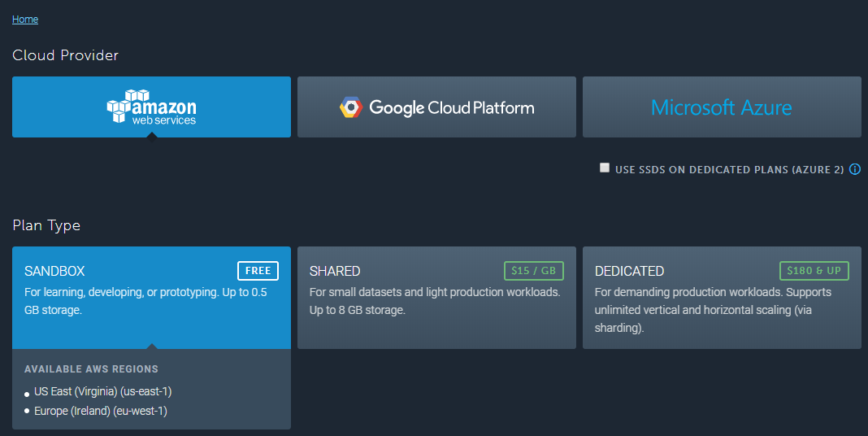The width and height of the screenshot is (868, 436).
Task: Select Amazon Web Services provider card
Action: pos(151,107)
